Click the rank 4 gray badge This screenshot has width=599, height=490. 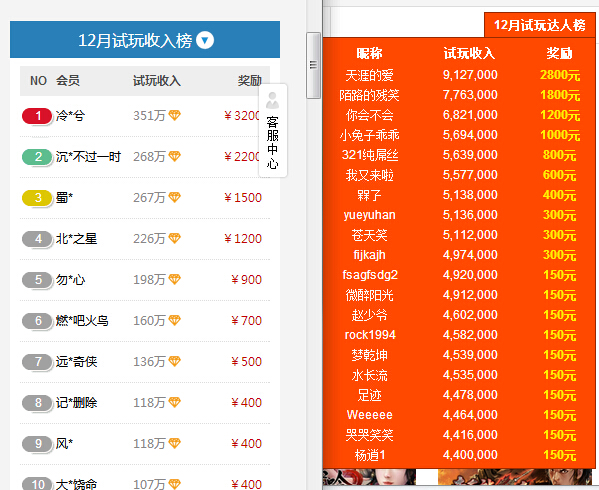pos(37,239)
